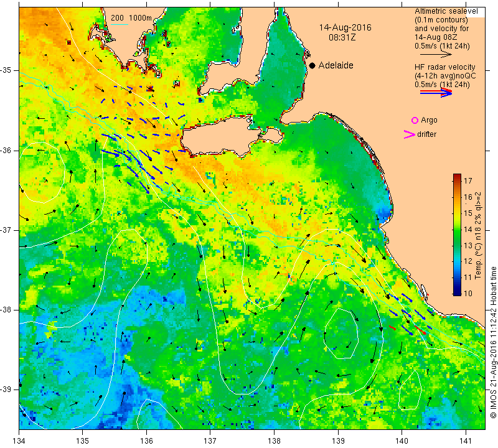The width and height of the screenshot is (498, 448).
Task: Click latitude axis label -39
Action: tap(7, 390)
